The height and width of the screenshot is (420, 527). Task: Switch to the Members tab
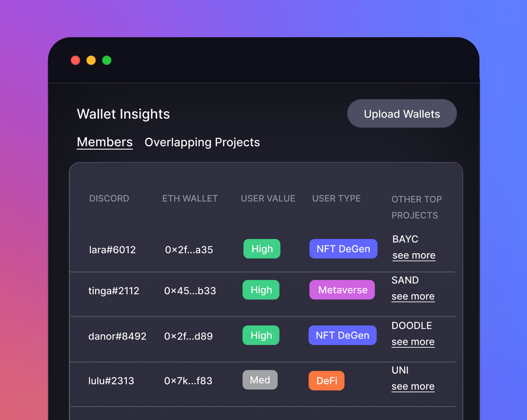[104, 142]
